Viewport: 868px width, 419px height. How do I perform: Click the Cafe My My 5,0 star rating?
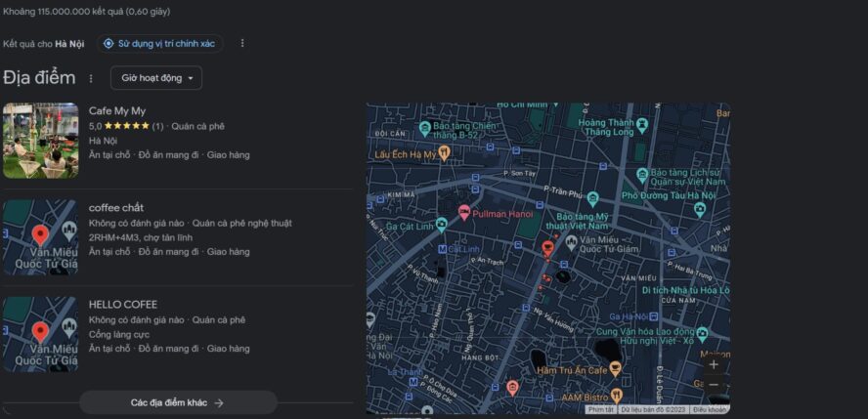tap(126, 126)
